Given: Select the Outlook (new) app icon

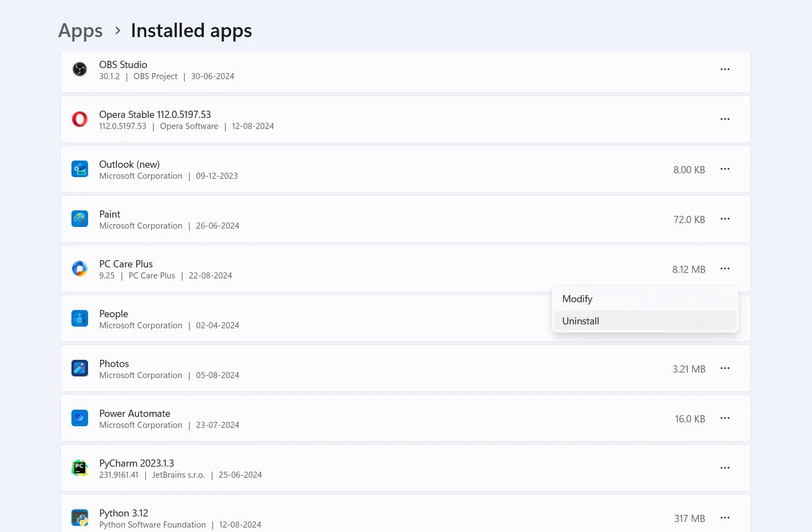Looking at the screenshot, I should pyautogui.click(x=80, y=169).
